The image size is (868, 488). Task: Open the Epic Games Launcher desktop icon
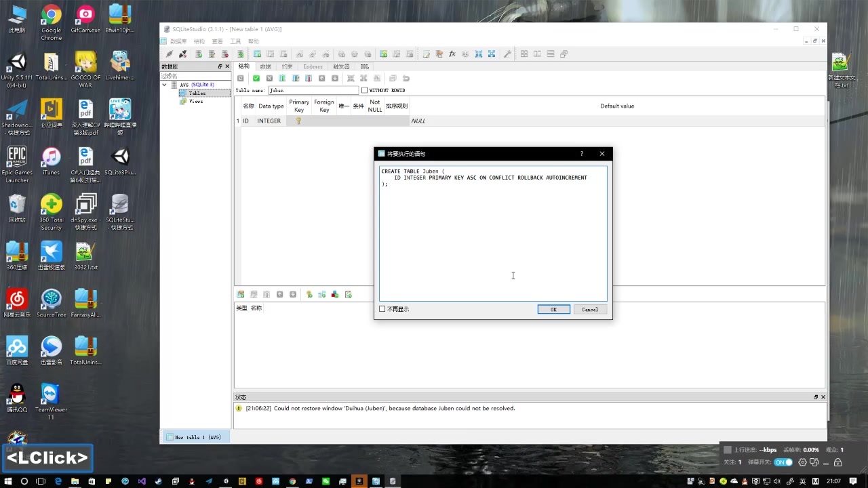17,164
